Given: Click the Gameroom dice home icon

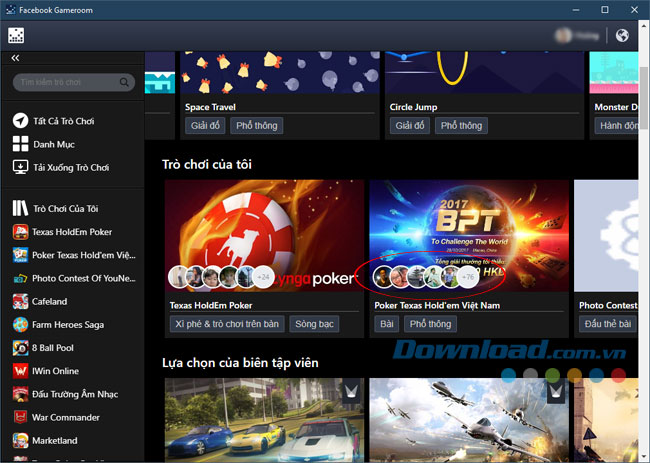Looking at the screenshot, I should click(x=16, y=36).
